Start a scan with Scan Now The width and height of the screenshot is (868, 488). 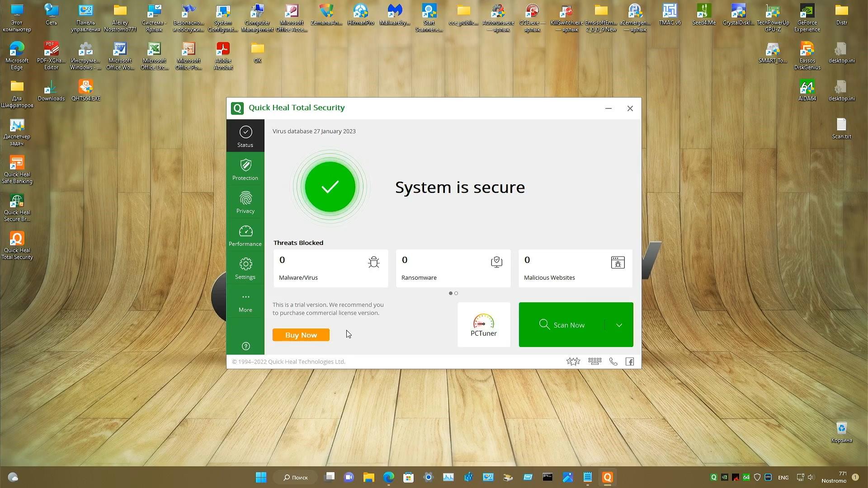click(x=562, y=324)
